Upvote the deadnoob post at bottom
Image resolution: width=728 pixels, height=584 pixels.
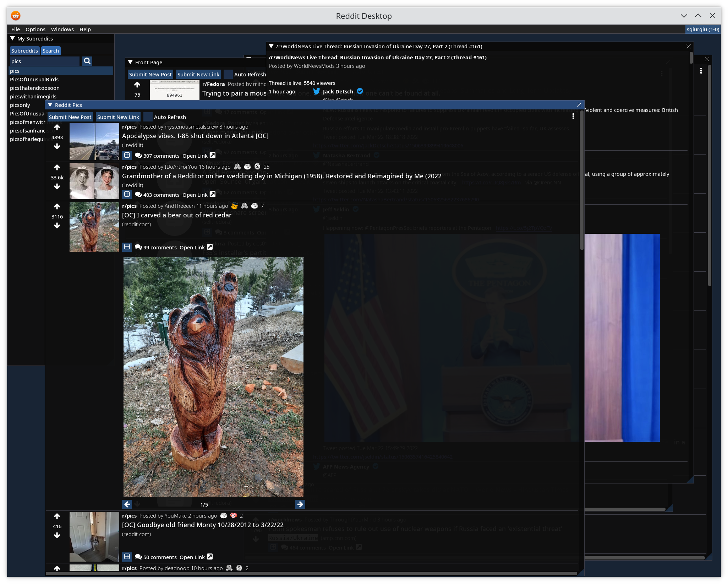tap(57, 568)
